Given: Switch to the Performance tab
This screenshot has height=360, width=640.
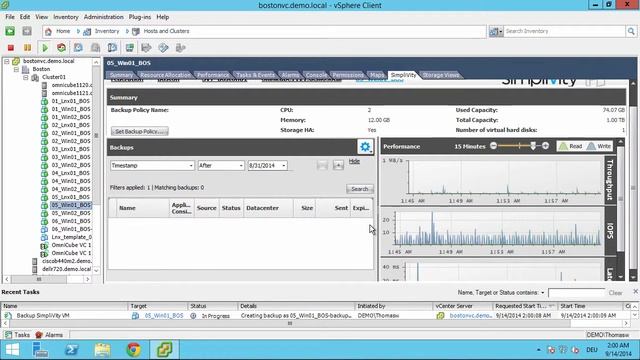Looking at the screenshot, I should pyautogui.click(x=213, y=75).
